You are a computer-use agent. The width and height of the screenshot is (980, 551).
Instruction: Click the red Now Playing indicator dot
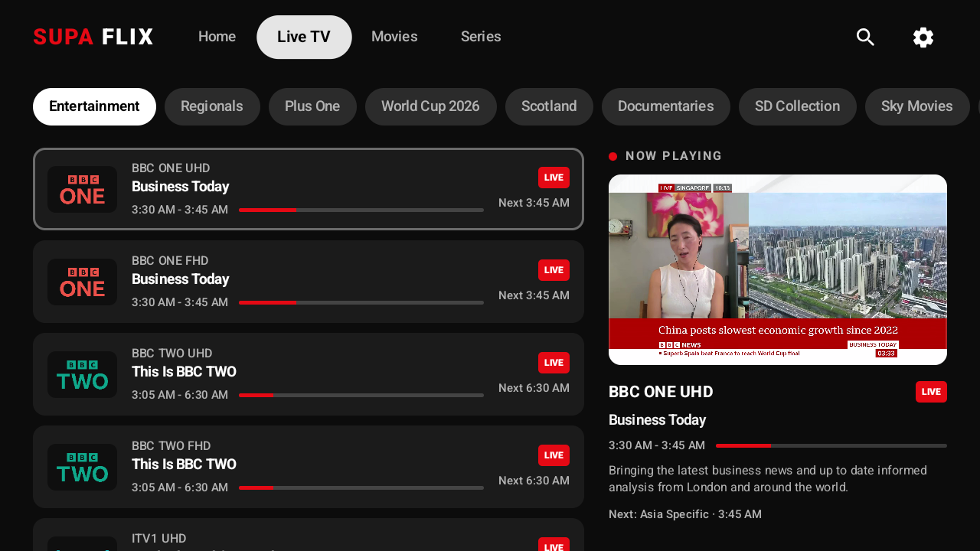(612, 156)
